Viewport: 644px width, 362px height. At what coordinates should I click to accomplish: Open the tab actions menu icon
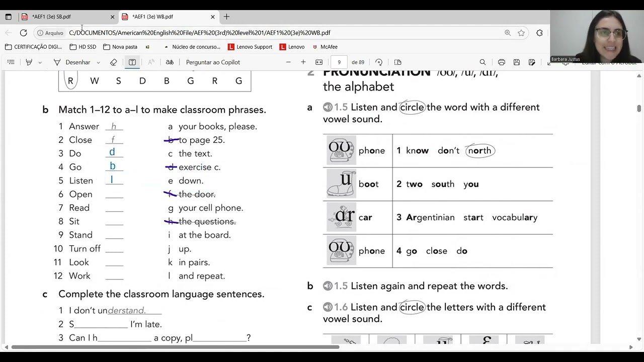tap(8, 17)
